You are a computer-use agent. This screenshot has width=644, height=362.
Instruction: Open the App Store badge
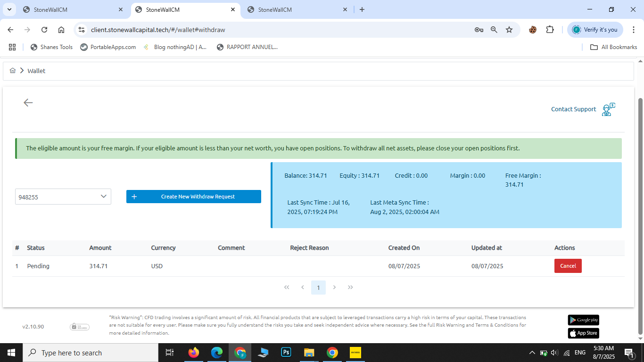583,333
